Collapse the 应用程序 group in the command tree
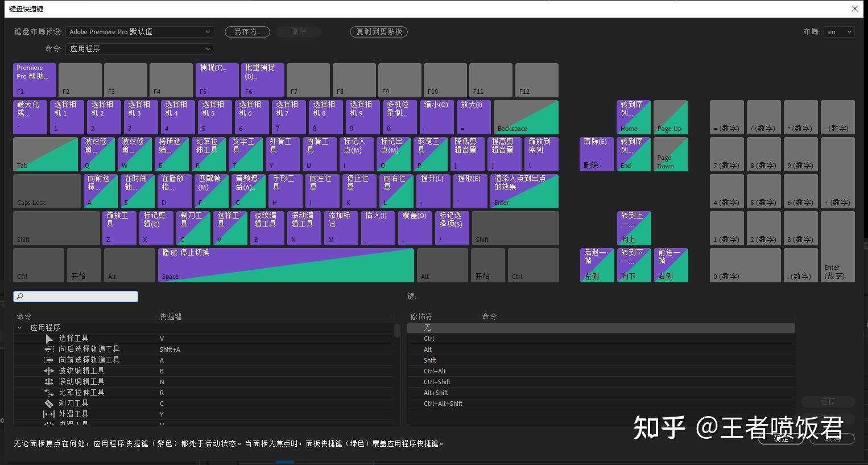Viewport: 868px width, 465px height. [x=20, y=328]
